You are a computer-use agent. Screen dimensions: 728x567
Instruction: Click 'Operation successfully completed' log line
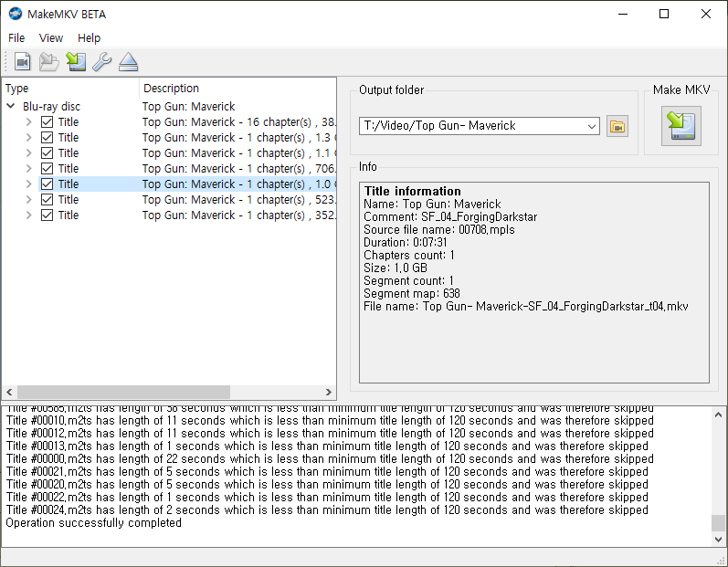(x=93, y=523)
